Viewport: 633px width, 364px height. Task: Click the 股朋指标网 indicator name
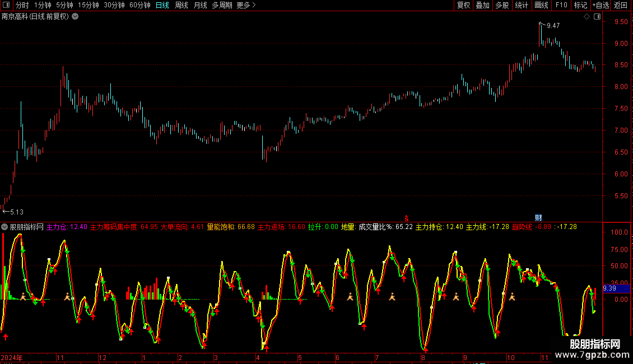27,227
